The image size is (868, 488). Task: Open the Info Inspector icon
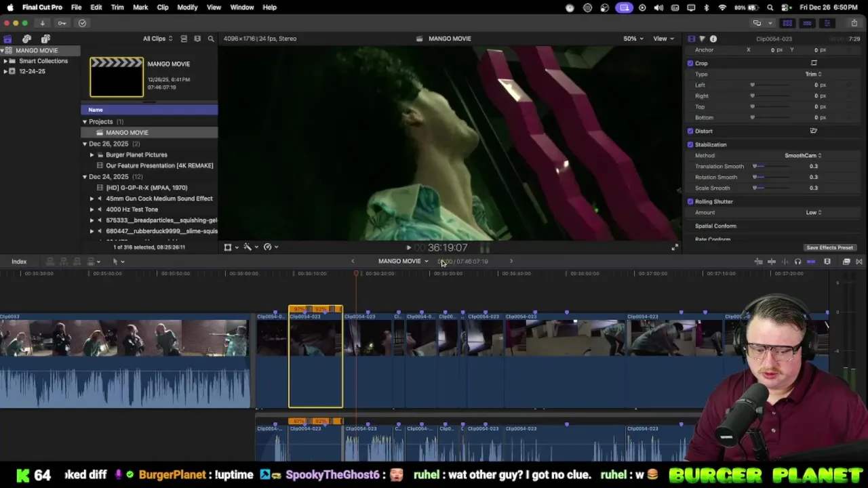click(713, 39)
